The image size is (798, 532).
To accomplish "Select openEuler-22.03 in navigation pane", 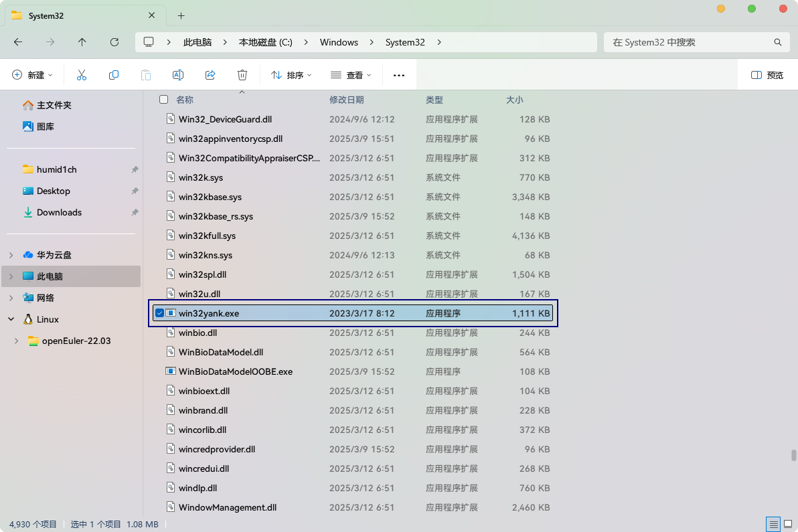I will pos(76,341).
